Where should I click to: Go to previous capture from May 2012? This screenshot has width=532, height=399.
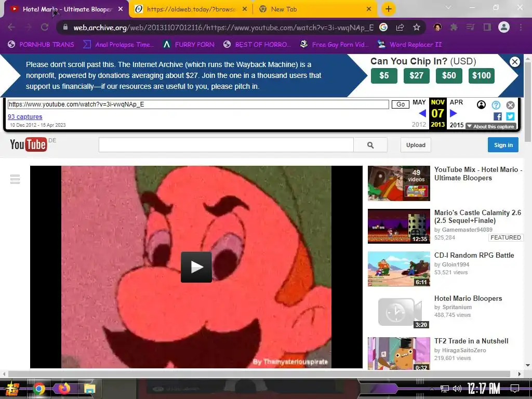pos(422,113)
